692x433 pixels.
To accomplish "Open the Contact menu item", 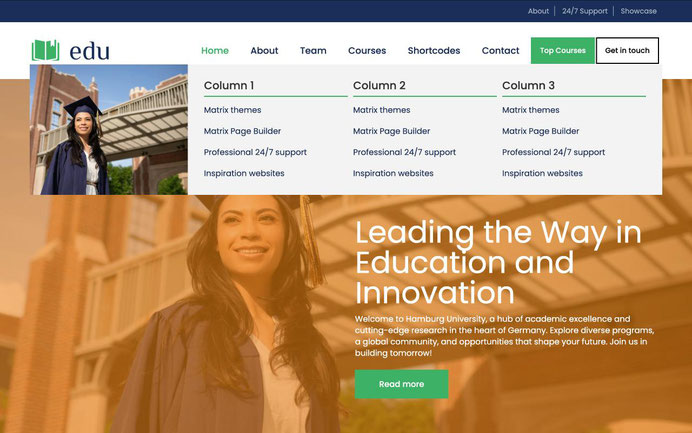I will coord(500,51).
